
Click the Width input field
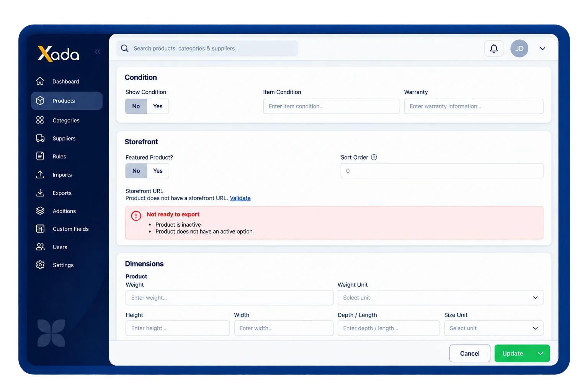click(x=284, y=328)
